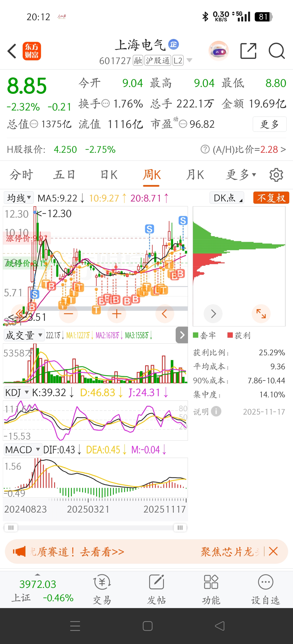The height and width of the screenshot is (644, 293).
Task: Tap the 获利比例 25.29% value
Action: pos(272,353)
